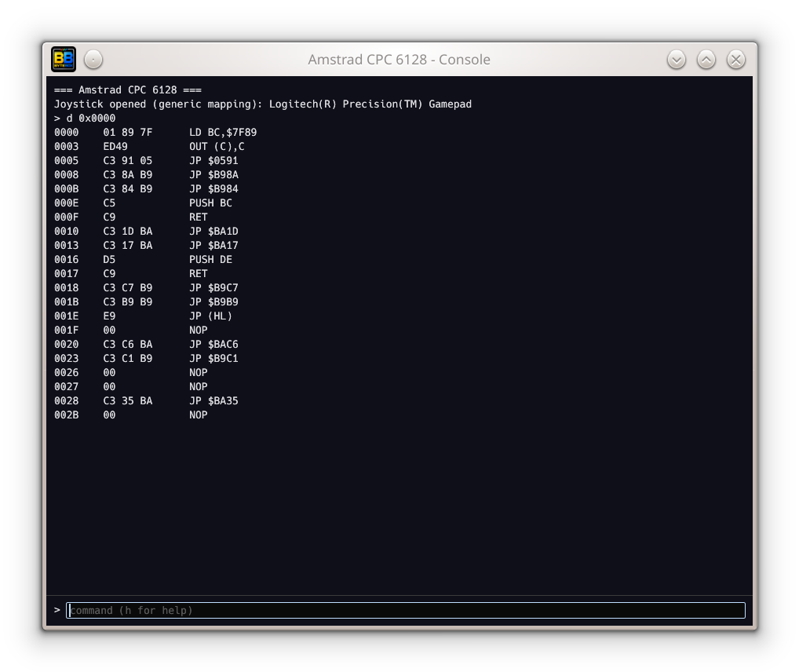Viewport: 799px width, 672px height.
Task: Click address label 0023
Action: click(67, 359)
